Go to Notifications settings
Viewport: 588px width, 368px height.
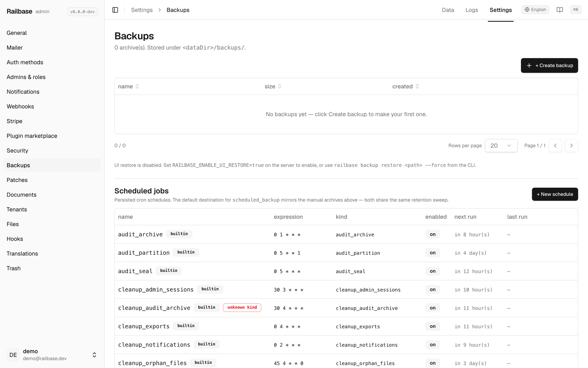(x=52, y=92)
